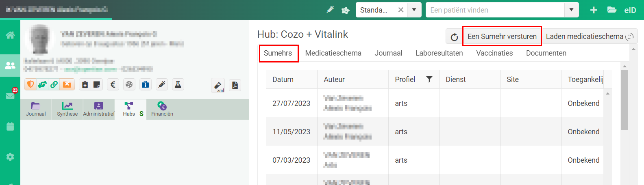Screen dimensions: 644x185
Task: Open the Profiel column filter
Action: (x=429, y=79)
